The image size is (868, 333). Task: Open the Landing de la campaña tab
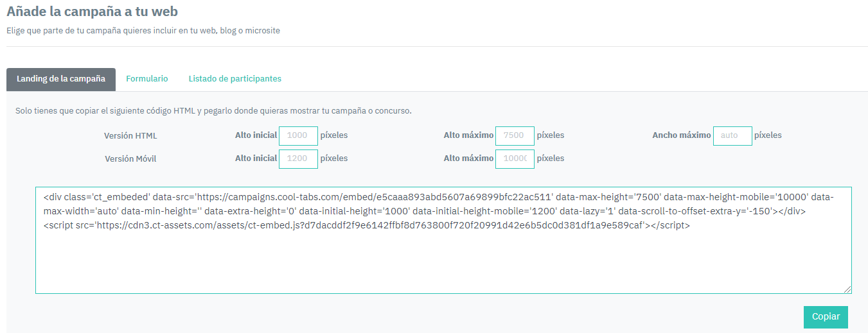pos(61,79)
